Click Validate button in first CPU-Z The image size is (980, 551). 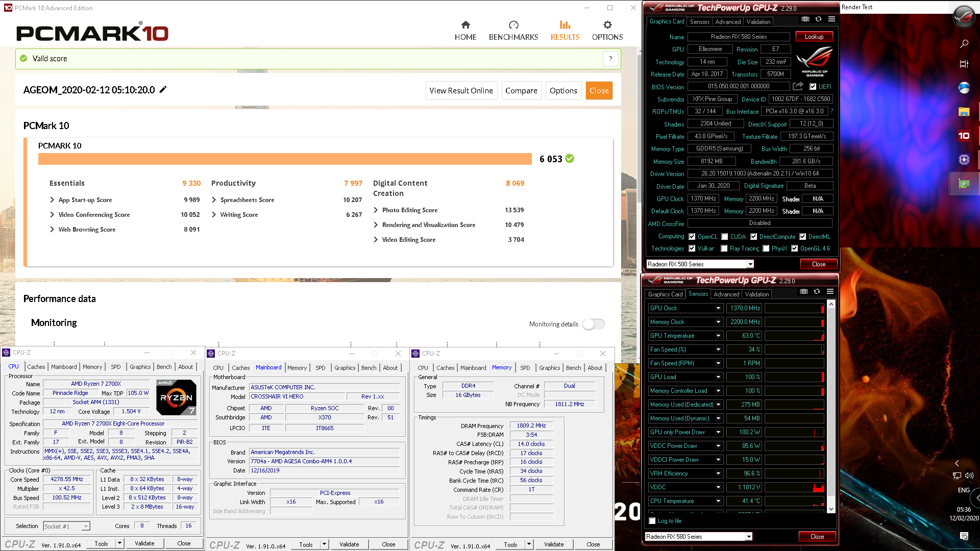pos(144,543)
